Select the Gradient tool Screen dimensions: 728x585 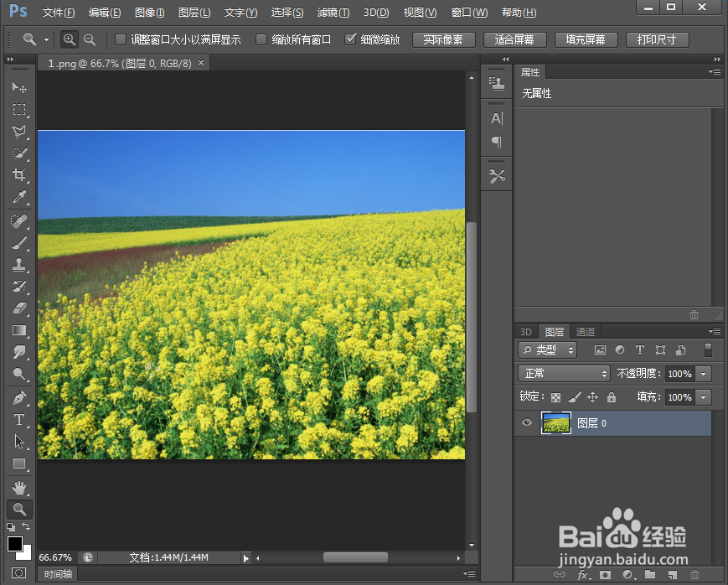(19, 330)
